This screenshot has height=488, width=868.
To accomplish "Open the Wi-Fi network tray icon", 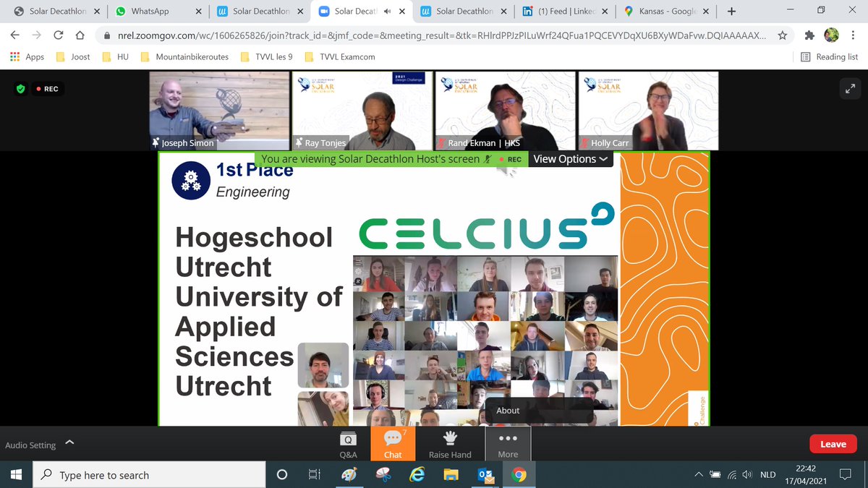I will tap(732, 475).
